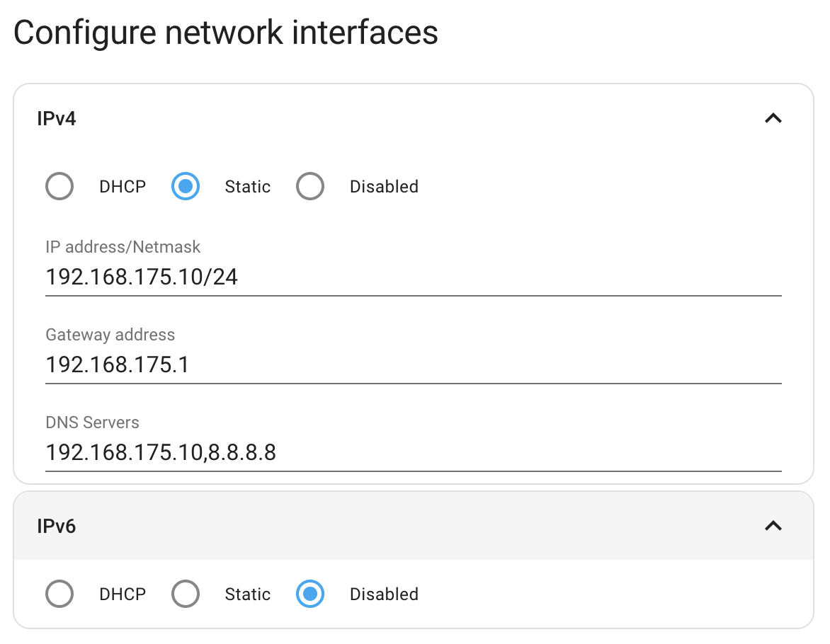The width and height of the screenshot is (830, 644).
Task: Select Static addressing for IPv6
Action: pyautogui.click(x=185, y=594)
